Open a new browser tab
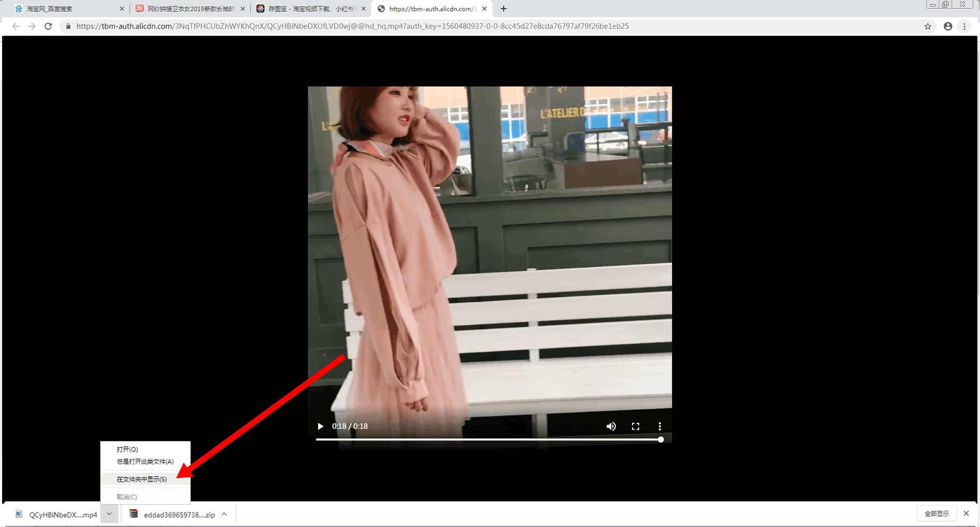Screen dimensions: 980x527 [503, 9]
